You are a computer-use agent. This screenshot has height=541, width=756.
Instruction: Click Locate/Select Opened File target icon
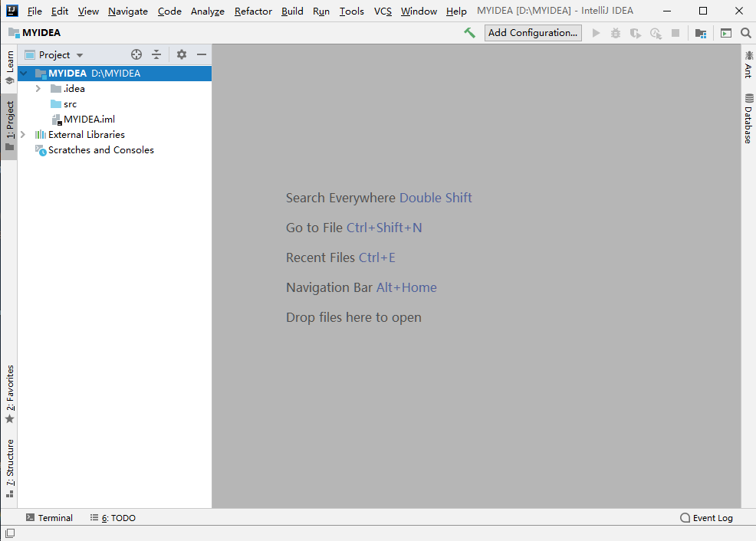tap(136, 54)
